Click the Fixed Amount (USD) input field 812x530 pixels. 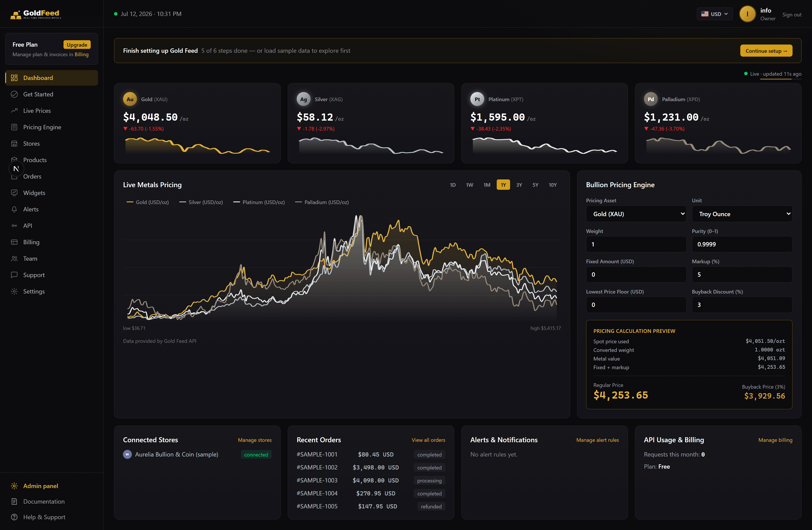pos(636,275)
